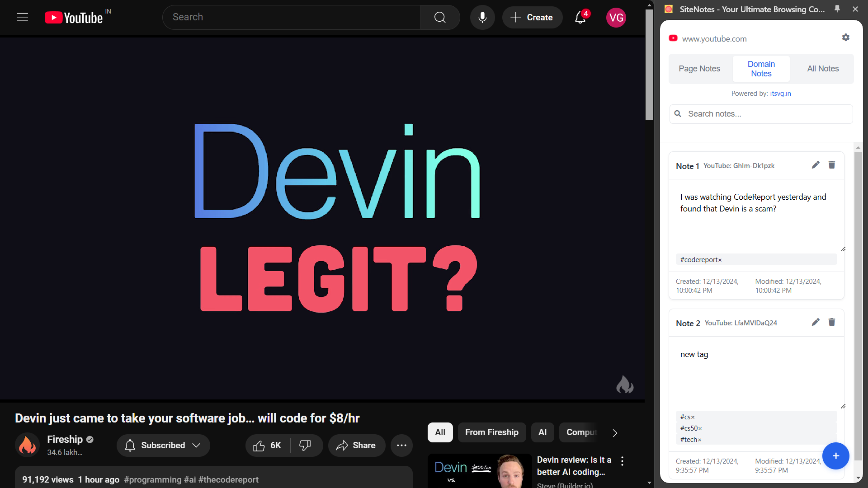
Task: Open the itsvg.in link
Action: [780, 94]
